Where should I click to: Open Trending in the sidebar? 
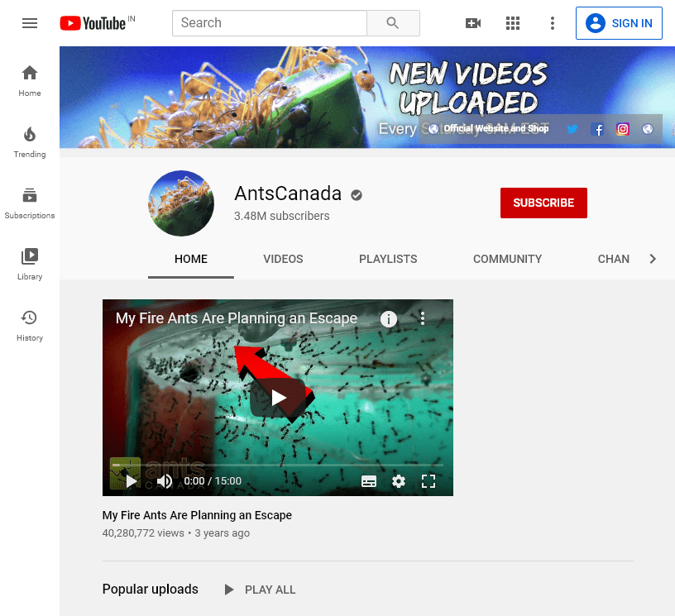[x=30, y=142]
